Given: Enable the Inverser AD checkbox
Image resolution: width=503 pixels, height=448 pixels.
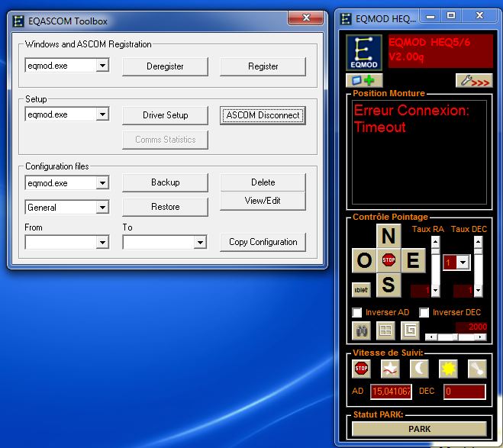Looking at the screenshot, I should (356, 312).
